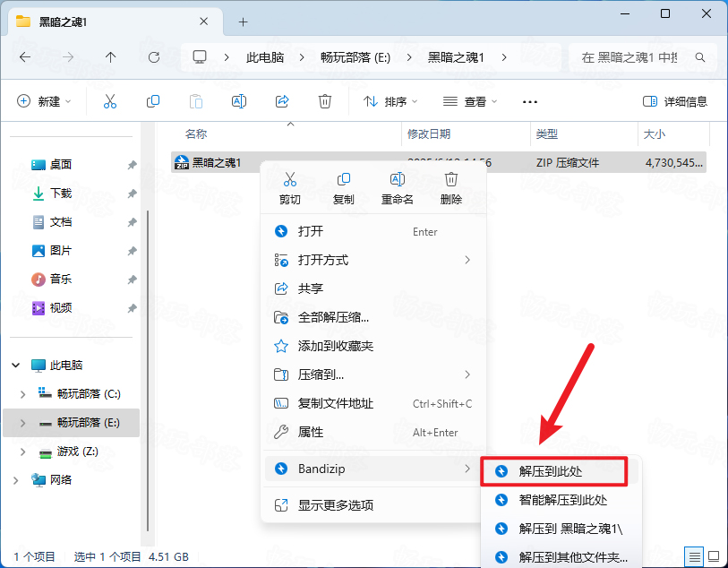Choose 共享 from the context menu
The height and width of the screenshot is (568, 728).
[373, 288]
